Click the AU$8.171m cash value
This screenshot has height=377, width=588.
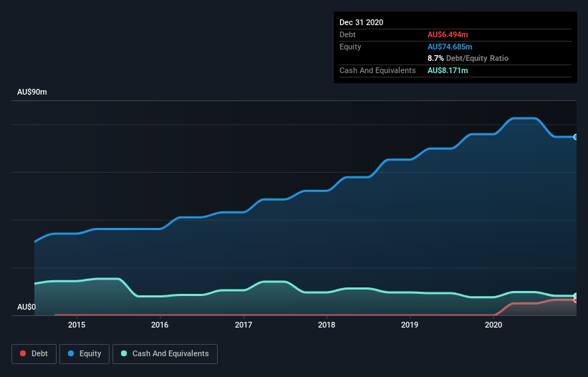(x=448, y=70)
